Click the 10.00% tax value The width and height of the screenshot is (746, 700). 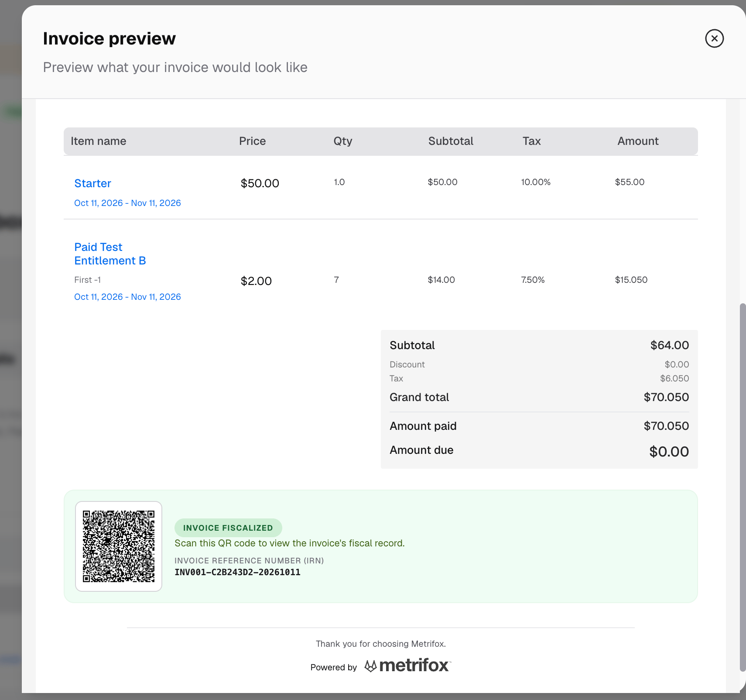pos(536,182)
